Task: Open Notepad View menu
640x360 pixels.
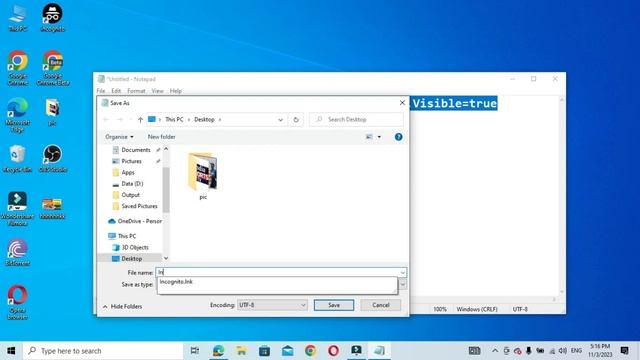Action: (158, 91)
